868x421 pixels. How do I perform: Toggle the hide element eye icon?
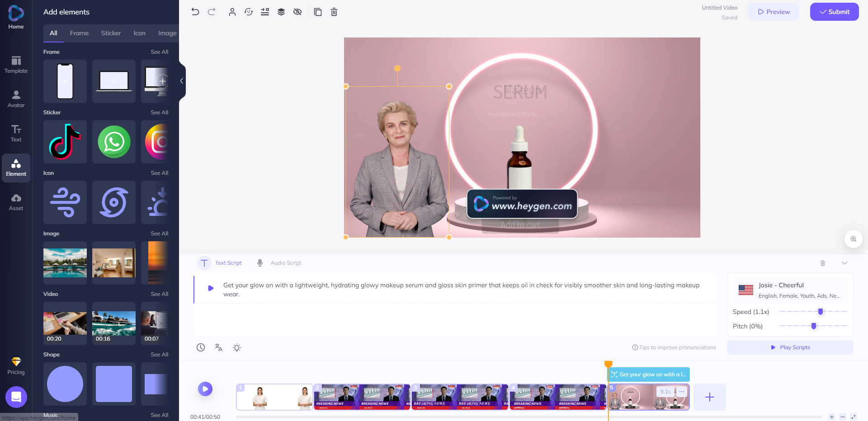pos(297,12)
